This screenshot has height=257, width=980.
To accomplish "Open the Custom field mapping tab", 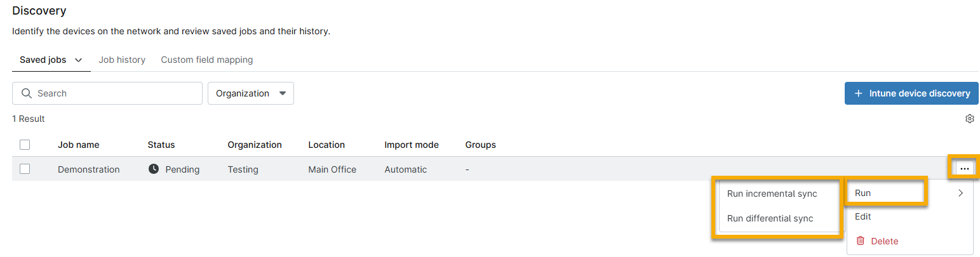I will point(207,60).
